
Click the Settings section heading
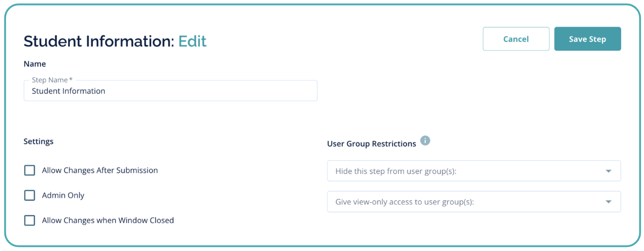[x=38, y=141]
